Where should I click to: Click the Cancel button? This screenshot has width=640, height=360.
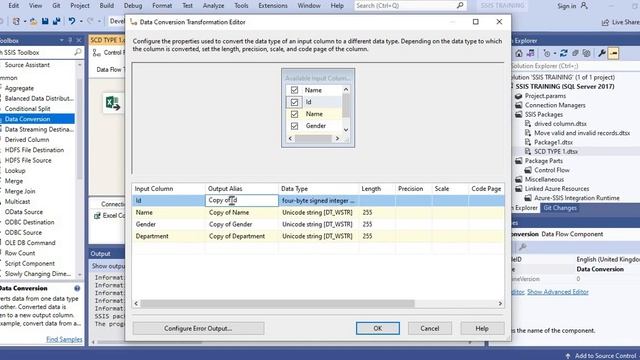(430, 328)
